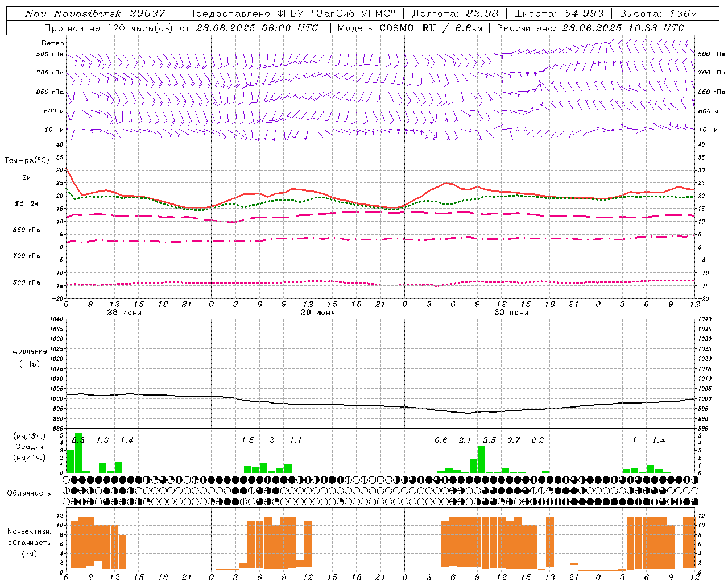The width and height of the screenshot is (728, 582).
Task: Click the 3.5 precipitation total value
Action: 489,440
